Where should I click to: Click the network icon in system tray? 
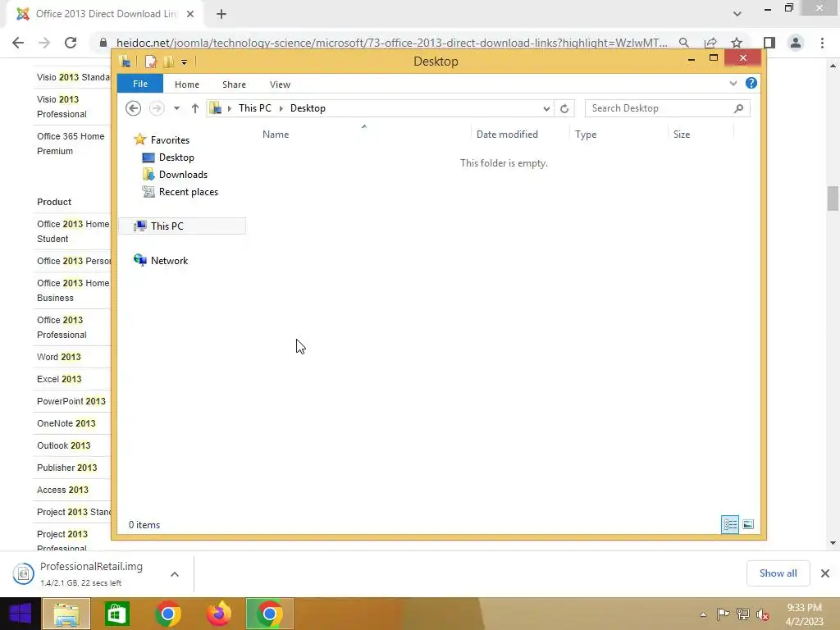click(743, 614)
